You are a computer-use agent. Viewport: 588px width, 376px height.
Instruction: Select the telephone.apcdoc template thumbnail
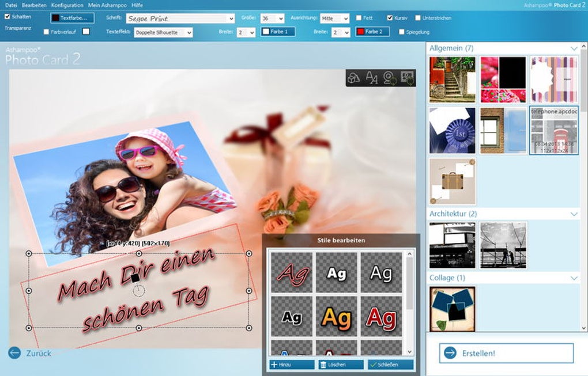point(554,131)
